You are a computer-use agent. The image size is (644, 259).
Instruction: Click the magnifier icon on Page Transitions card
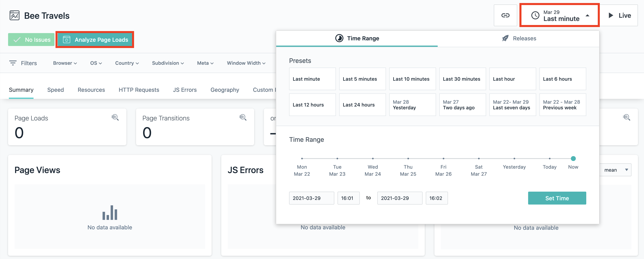pos(243,117)
